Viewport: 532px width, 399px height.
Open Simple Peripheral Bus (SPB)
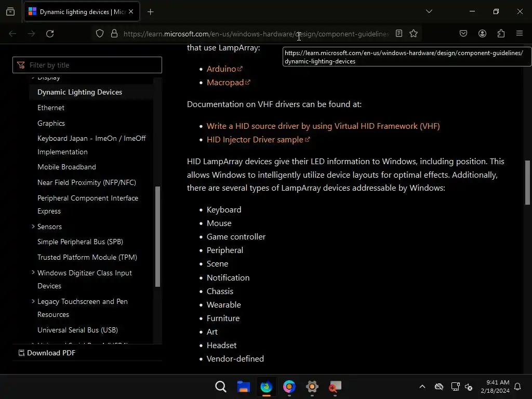pyautogui.click(x=81, y=242)
